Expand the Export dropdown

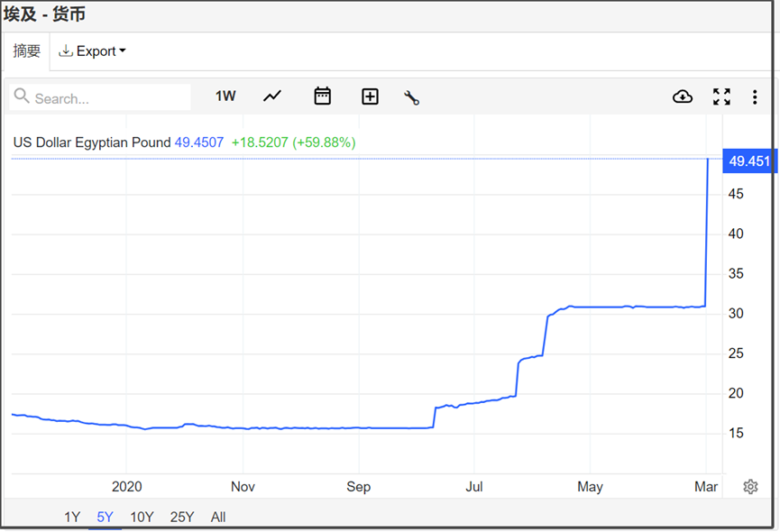pos(93,51)
